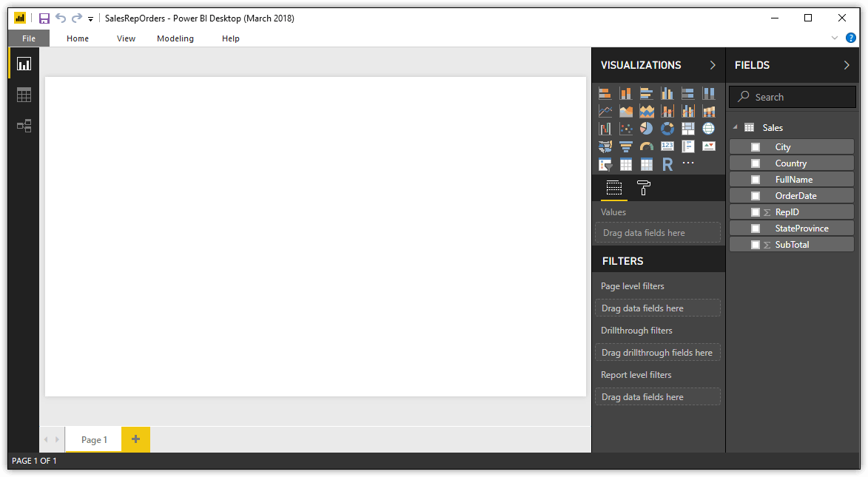Check the City field checkbox
Image resolution: width=868 pixels, height=477 pixels.
tap(755, 147)
